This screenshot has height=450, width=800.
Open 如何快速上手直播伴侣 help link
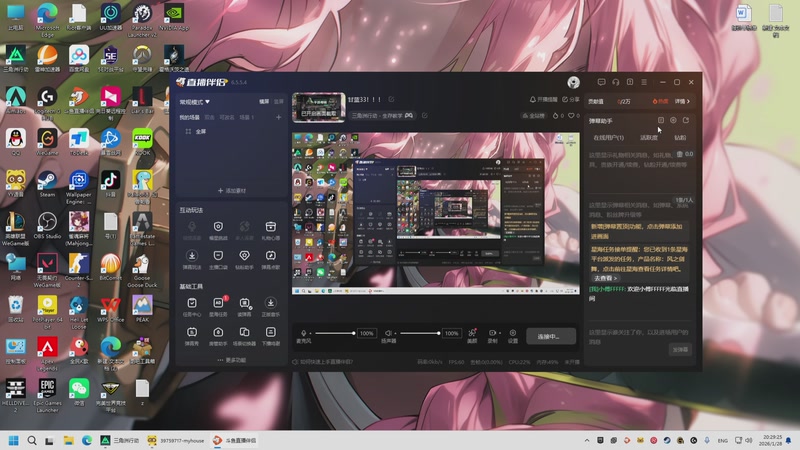[x=322, y=362]
